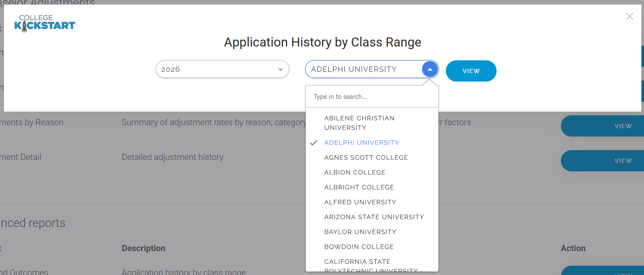Click the Description column header
644x275 pixels.
click(x=143, y=248)
